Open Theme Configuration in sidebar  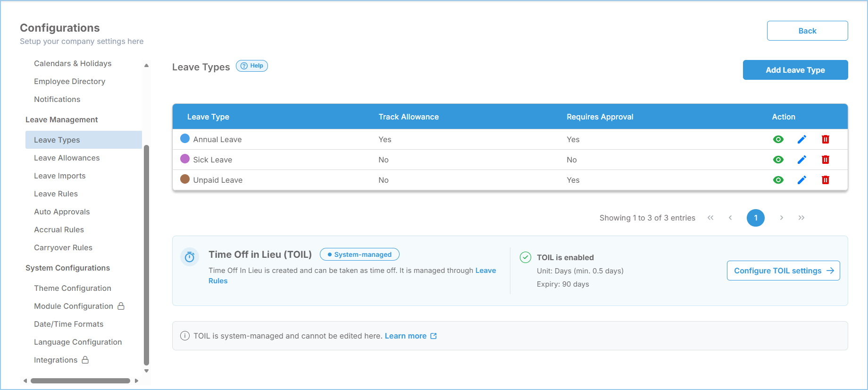73,288
